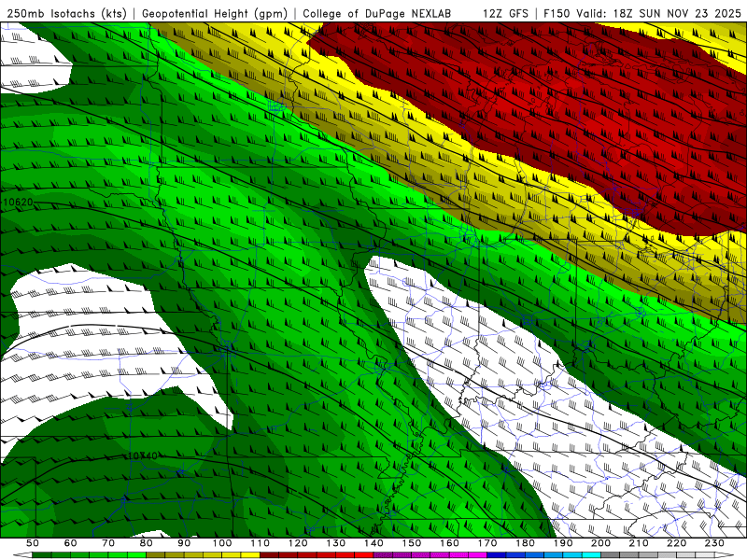747x560 pixels.
Task: Pick the bright yellow swatch below the 110 label
Action: pos(250,555)
